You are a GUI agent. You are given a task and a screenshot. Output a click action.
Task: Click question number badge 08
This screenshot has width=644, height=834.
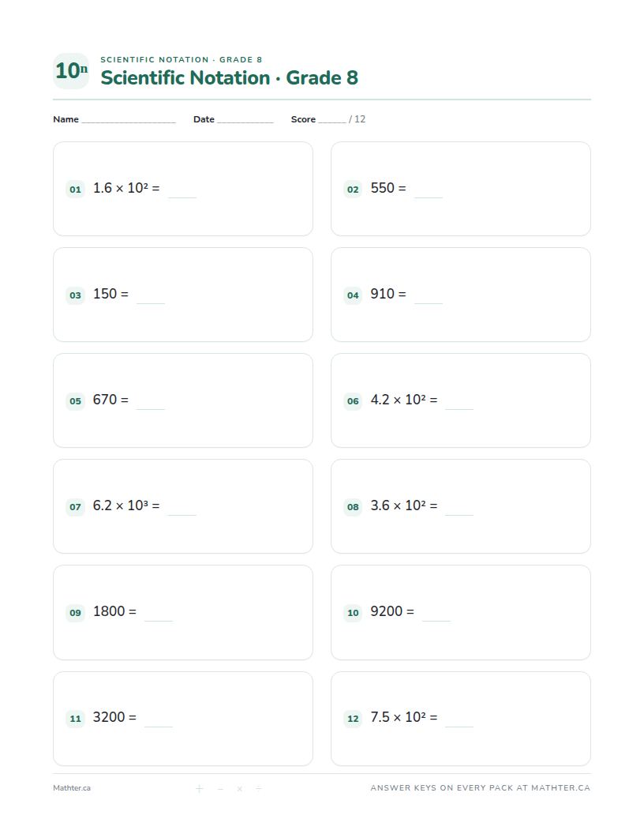coord(353,507)
